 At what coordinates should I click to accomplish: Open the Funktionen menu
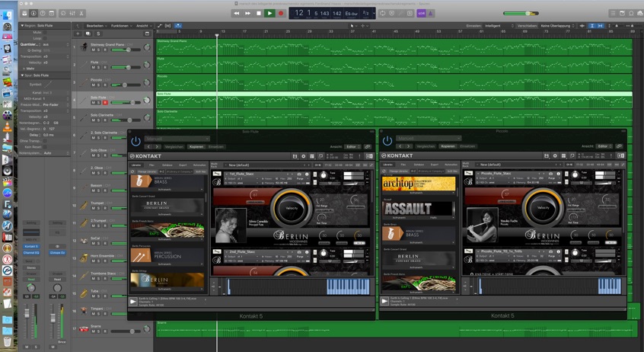(x=122, y=25)
